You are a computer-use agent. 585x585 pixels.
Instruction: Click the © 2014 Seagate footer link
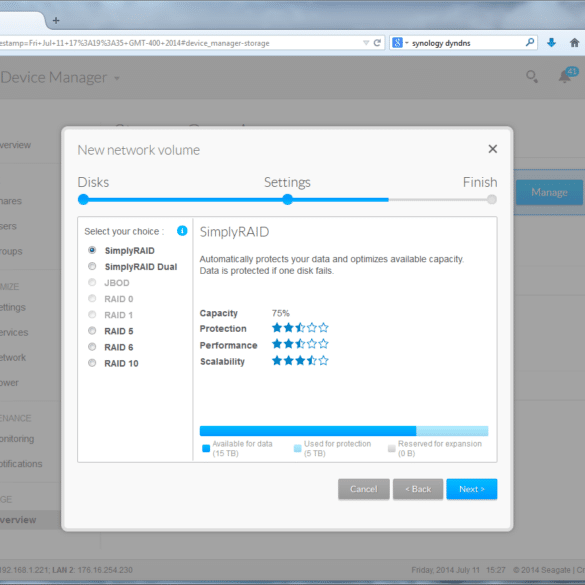click(542, 570)
